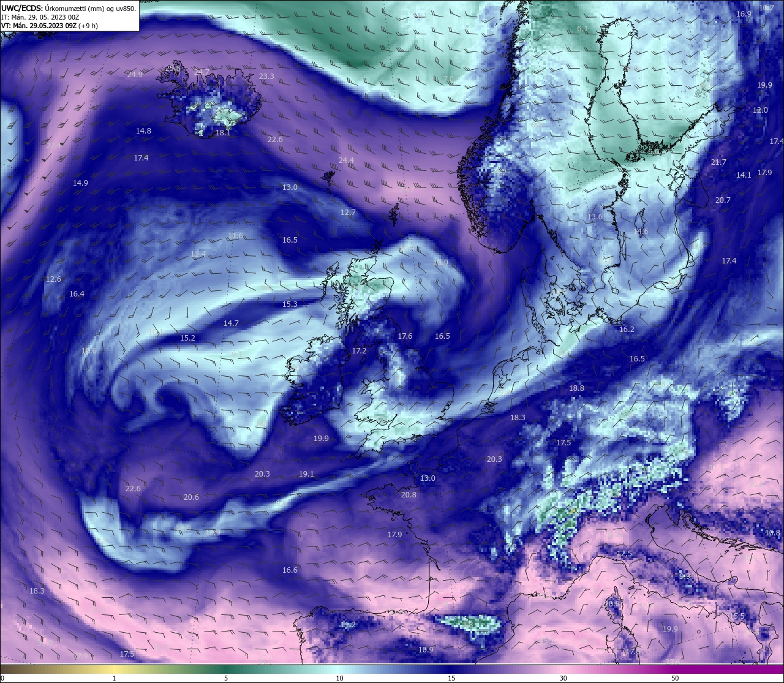The image size is (784, 683).
Task: Click the 15 tick on the color scale
Action: (x=451, y=678)
